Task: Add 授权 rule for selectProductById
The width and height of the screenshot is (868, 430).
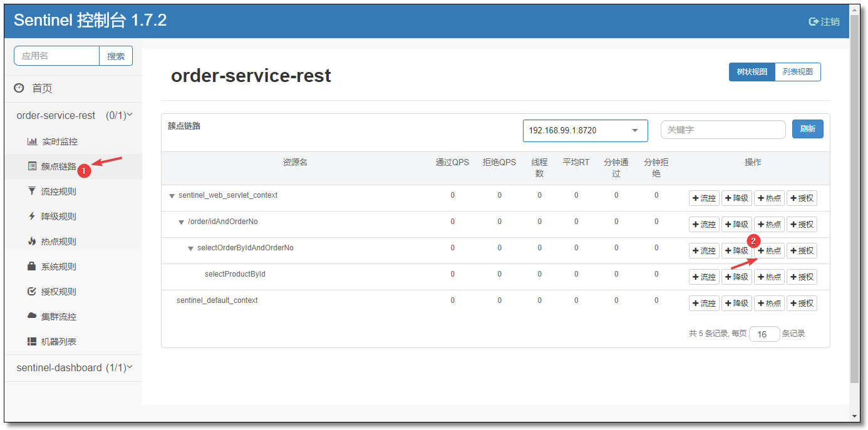Action: [x=802, y=277]
